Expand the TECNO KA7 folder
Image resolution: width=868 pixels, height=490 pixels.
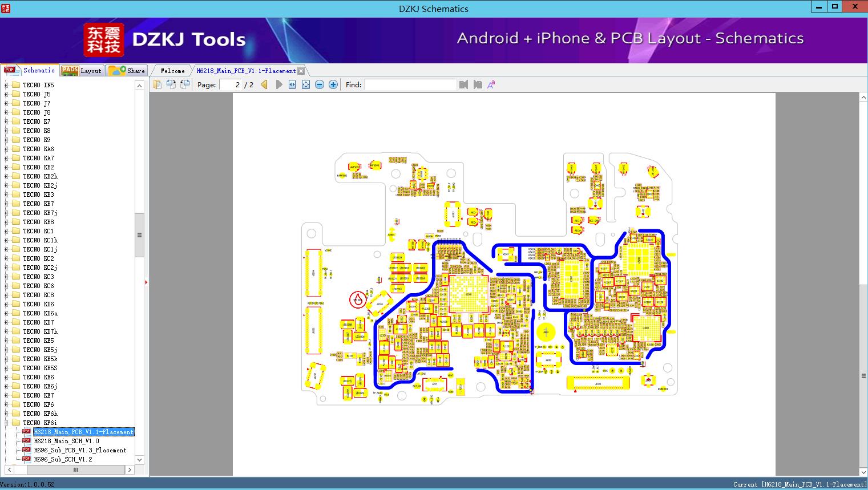tap(6, 158)
